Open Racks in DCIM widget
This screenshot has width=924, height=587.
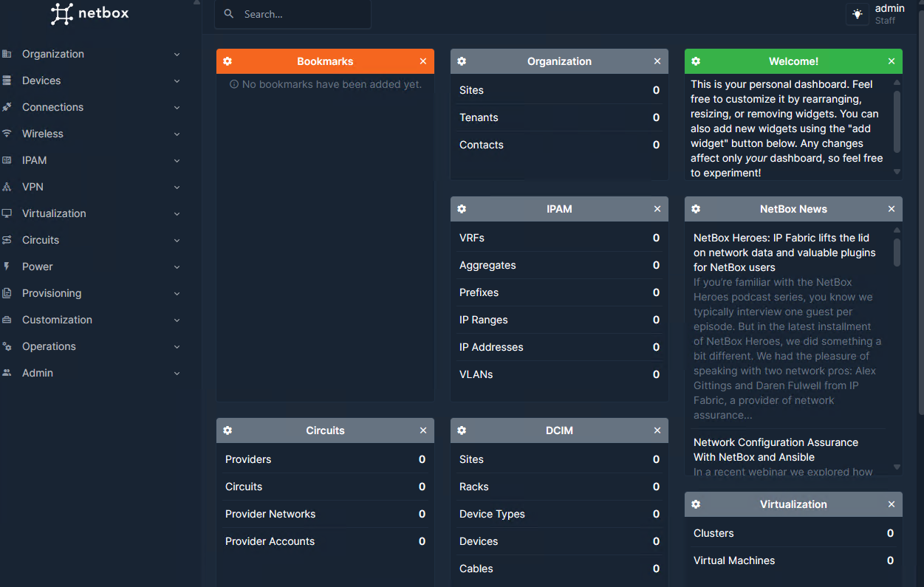(x=559, y=487)
